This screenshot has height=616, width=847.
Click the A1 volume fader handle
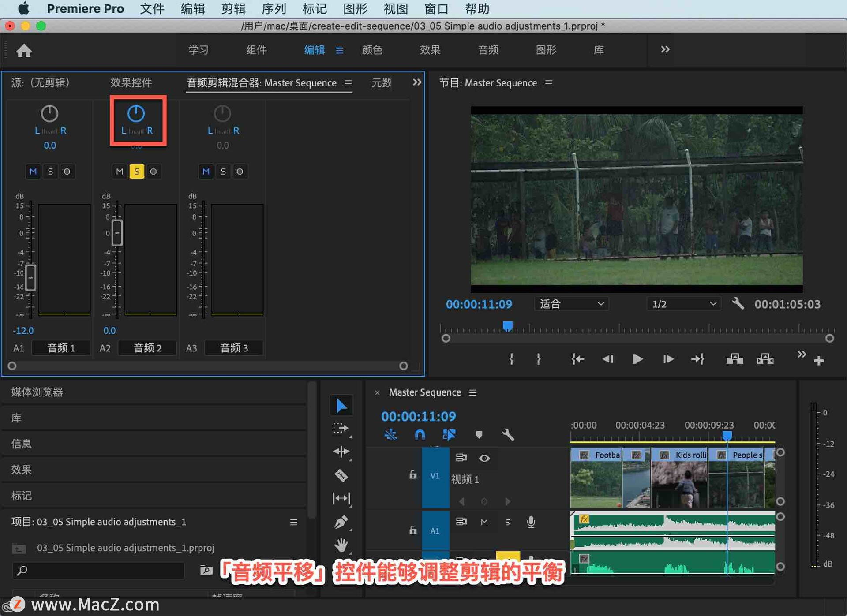[30, 278]
